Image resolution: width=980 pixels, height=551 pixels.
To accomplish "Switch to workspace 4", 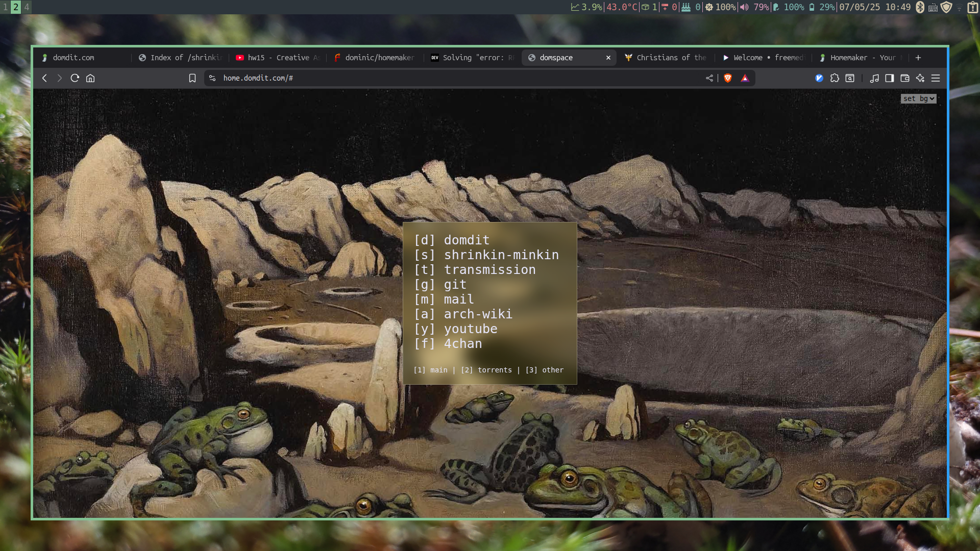I will (27, 7).
